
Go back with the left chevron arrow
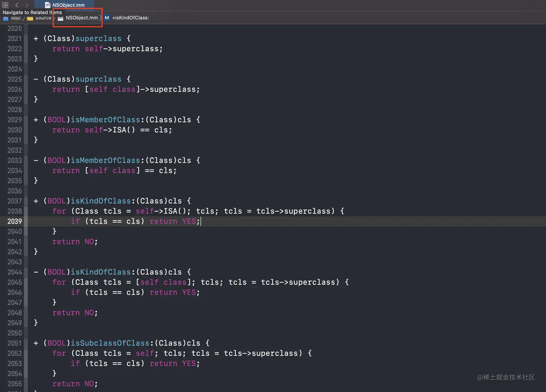pos(17,5)
